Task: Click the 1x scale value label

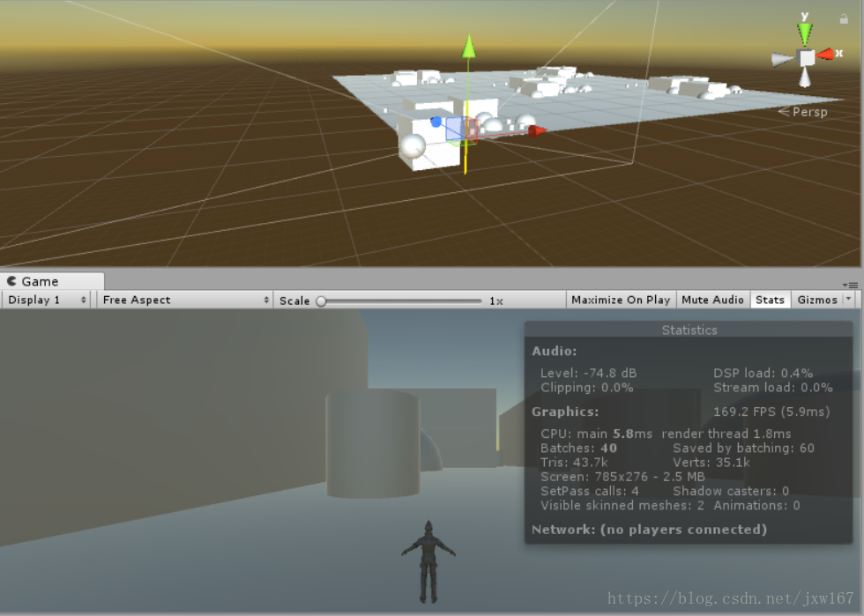Action: pyautogui.click(x=495, y=301)
